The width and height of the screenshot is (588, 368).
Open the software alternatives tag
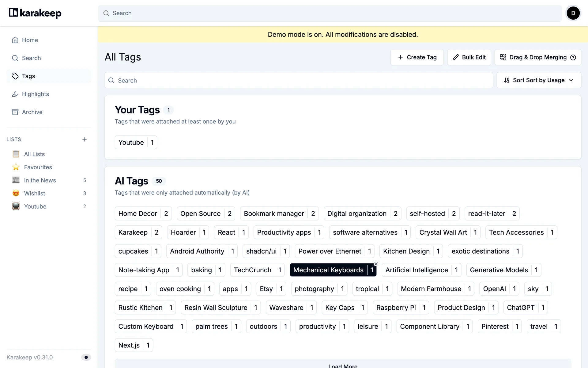pos(370,232)
